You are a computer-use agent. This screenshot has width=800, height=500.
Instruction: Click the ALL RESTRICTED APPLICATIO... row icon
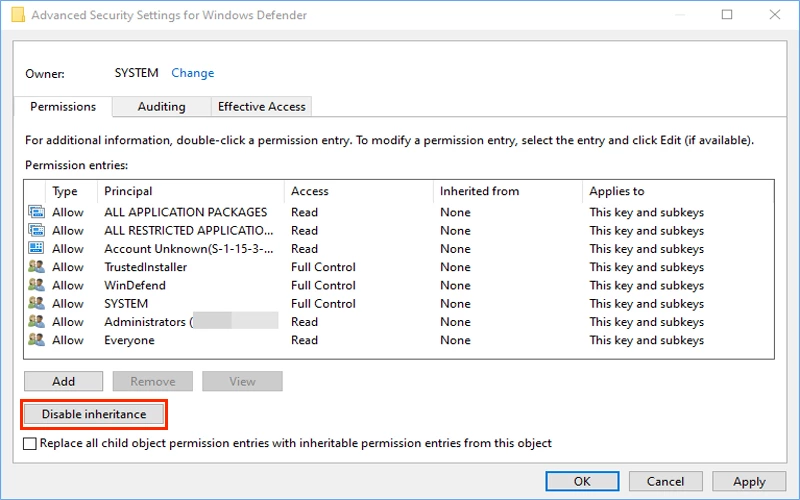pos(36,230)
